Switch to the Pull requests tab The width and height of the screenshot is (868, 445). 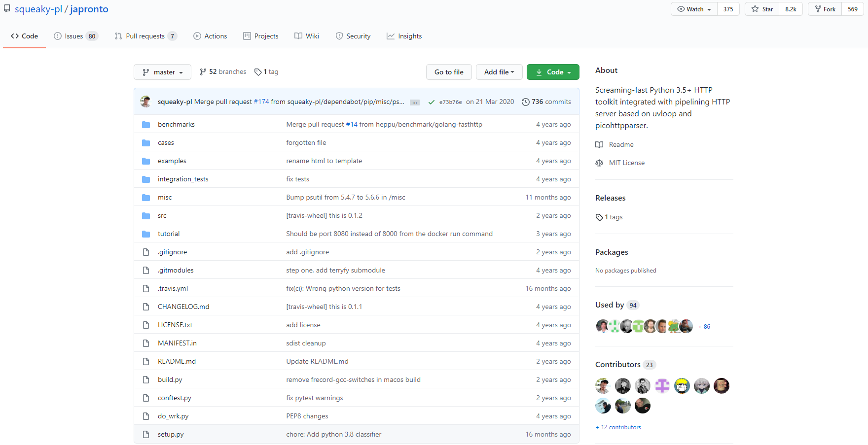pos(145,35)
